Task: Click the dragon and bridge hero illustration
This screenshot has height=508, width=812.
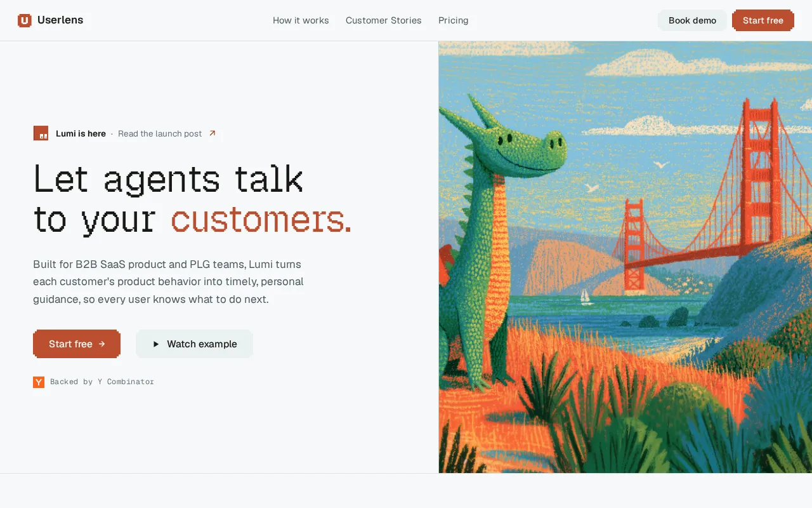Action: 625,257
